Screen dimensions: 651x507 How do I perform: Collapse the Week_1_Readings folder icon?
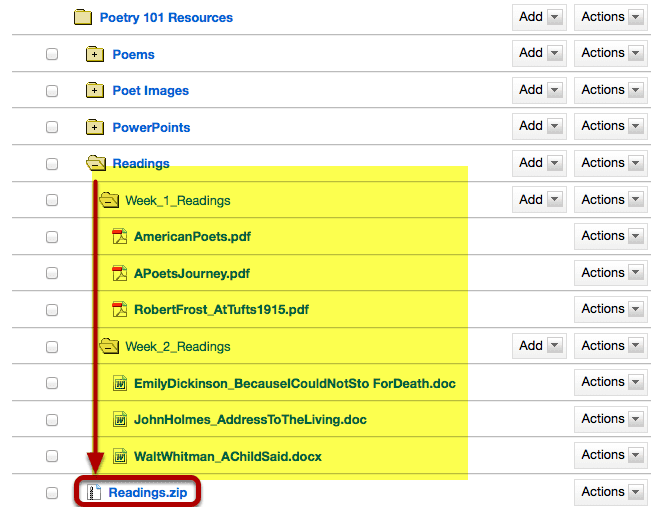click(x=109, y=200)
